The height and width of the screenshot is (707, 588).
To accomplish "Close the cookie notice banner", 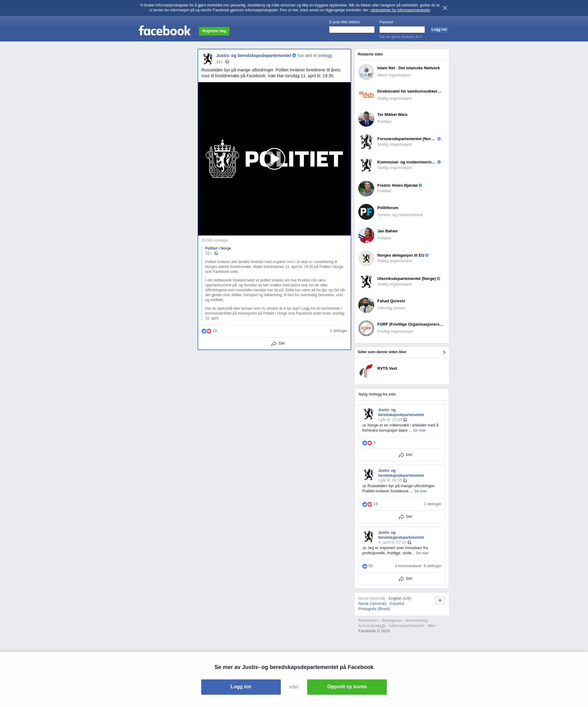I will (x=445, y=8).
